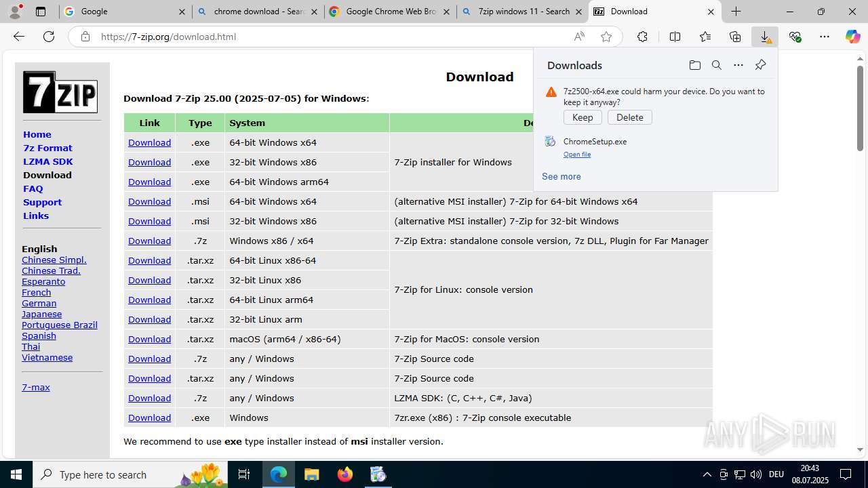Download the macOS tar.xz package
The width and height of the screenshot is (868, 488).
tap(149, 339)
